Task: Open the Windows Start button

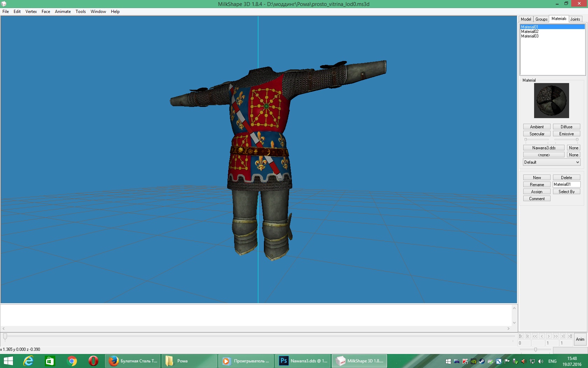Action: (x=8, y=361)
